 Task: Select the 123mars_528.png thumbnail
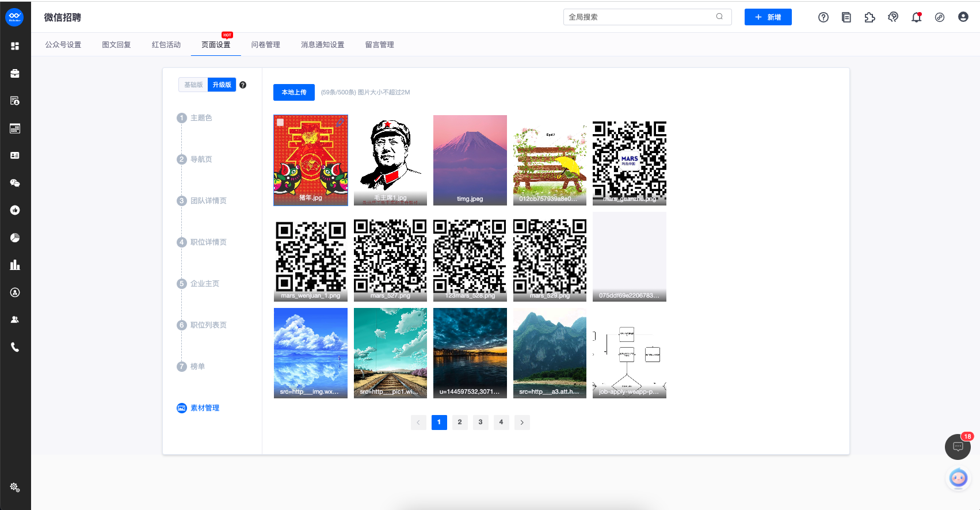tap(470, 257)
